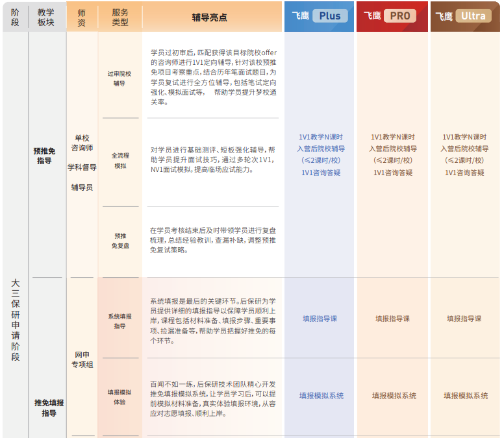Click the 飞鹰 Plus column header

pos(320,16)
